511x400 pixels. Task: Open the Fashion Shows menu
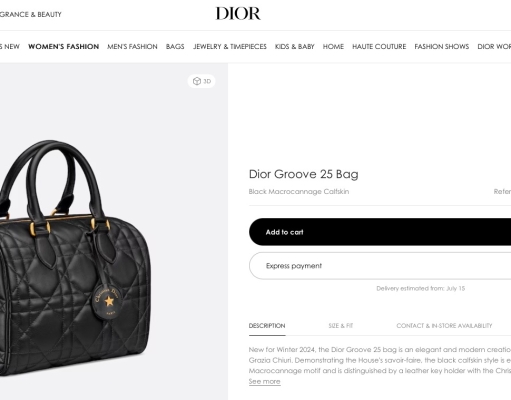442,47
